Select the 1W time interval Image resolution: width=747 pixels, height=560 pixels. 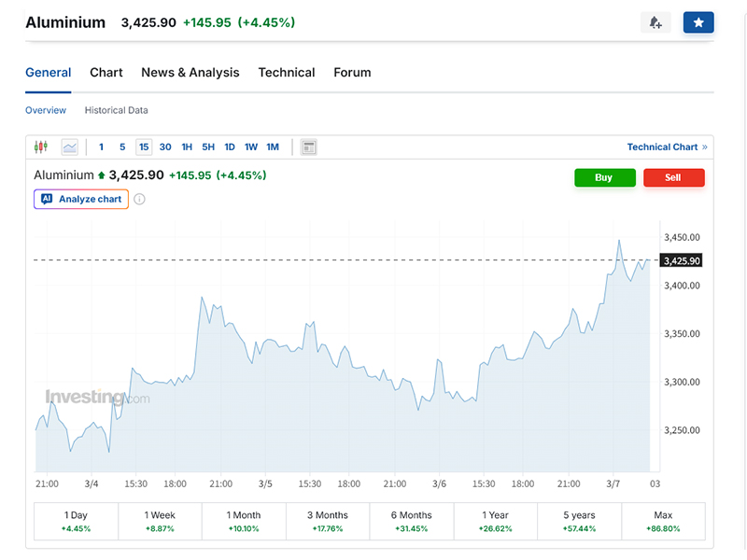point(251,147)
